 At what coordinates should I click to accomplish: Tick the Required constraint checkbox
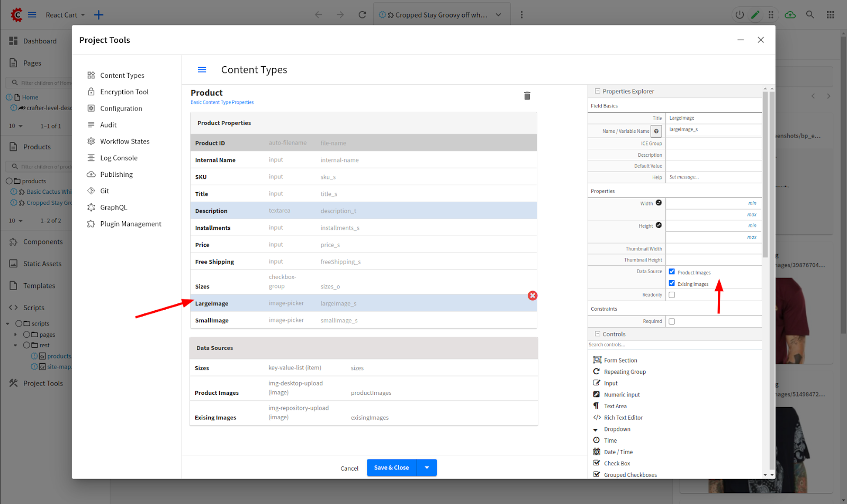(x=672, y=321)
